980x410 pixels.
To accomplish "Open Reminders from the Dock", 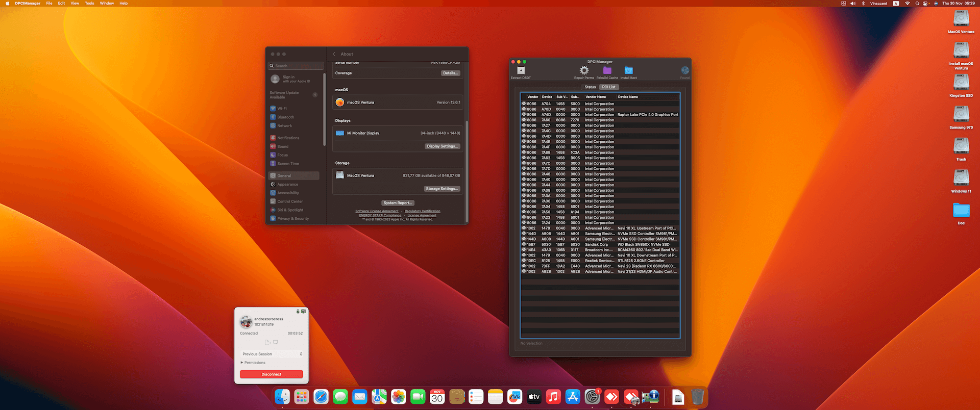I will [476, 397].
